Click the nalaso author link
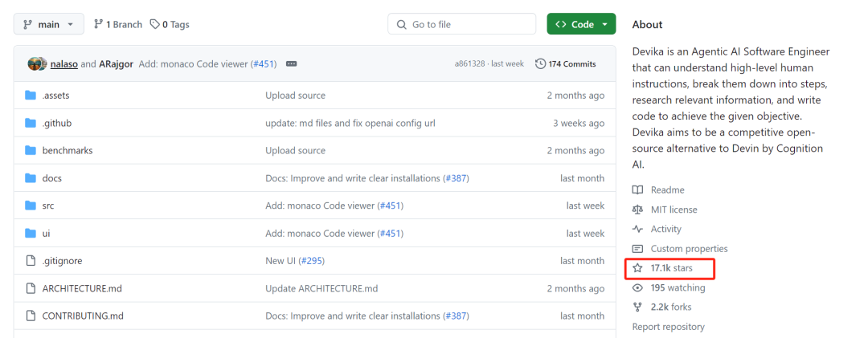The height and width of the screenshot is (338, 868). click(64, 63)
